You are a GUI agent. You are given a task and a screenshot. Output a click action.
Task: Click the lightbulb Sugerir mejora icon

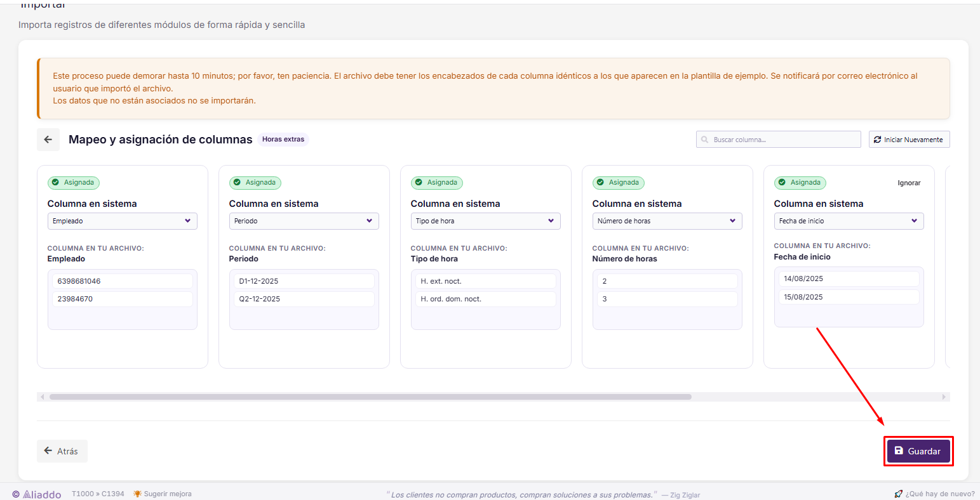(x=137, y=494)
